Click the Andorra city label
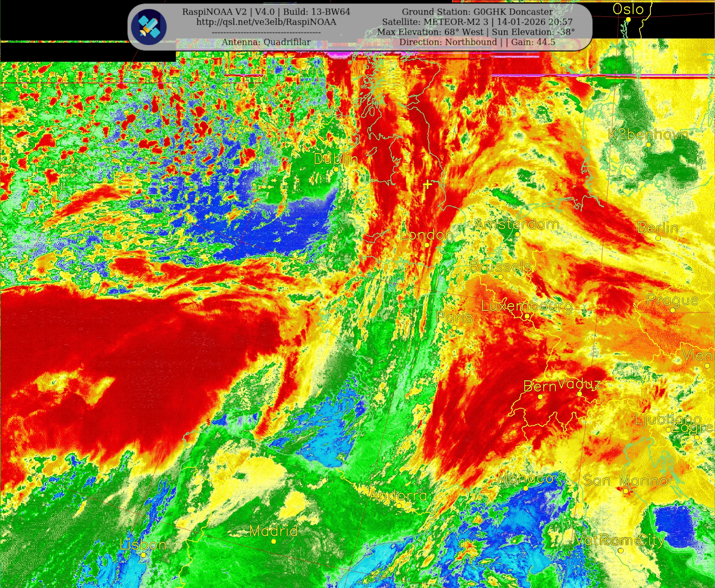The height and width of the screenshot is (588, 715). (x=398, y=496)
